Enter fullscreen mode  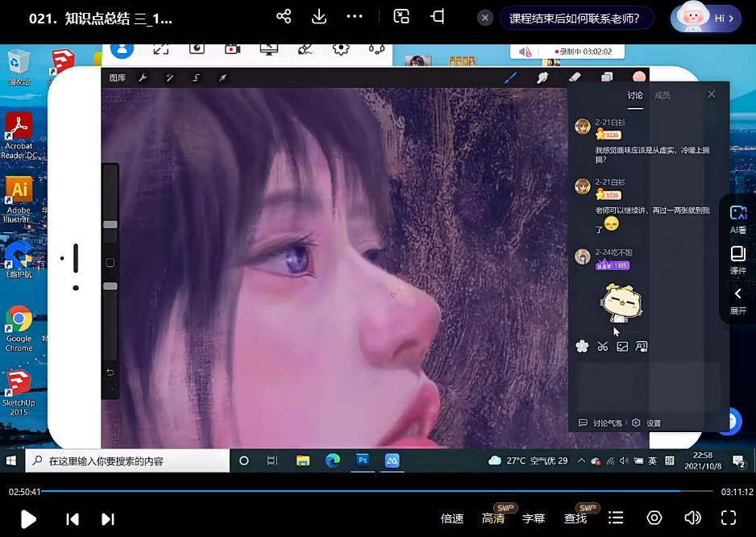click(x=729, y=518)
